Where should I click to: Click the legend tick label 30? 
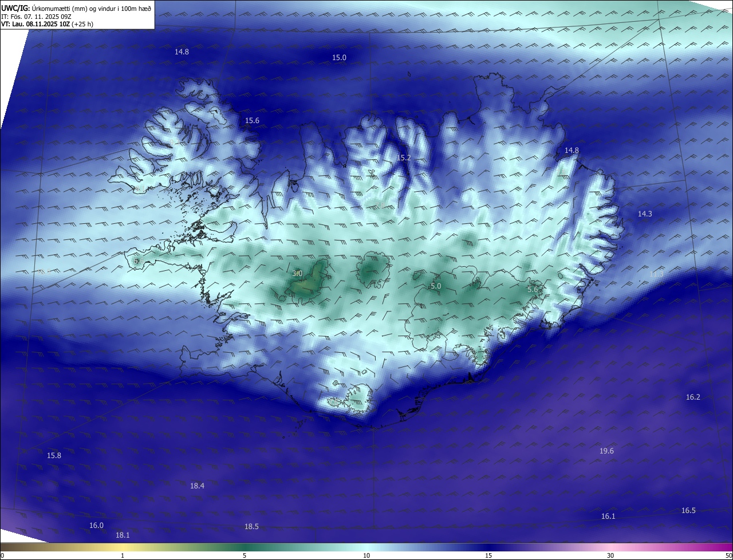pos(610,555)
